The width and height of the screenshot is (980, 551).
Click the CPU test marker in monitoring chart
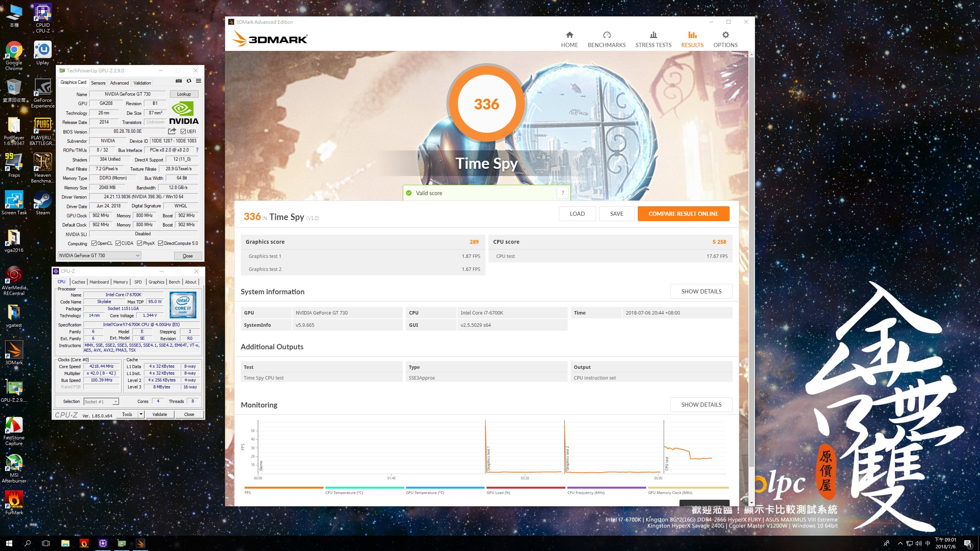pyautogui.click(x=666, y=463)
